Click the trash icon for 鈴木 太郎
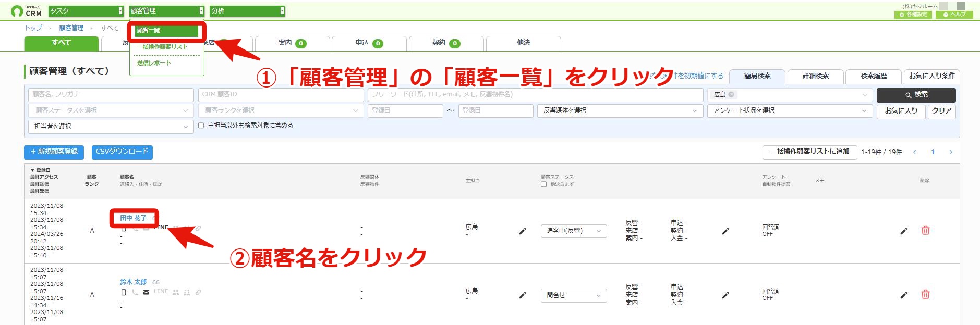Image resolution: width=980 pixels, height=325 pixels. [925, 294]
